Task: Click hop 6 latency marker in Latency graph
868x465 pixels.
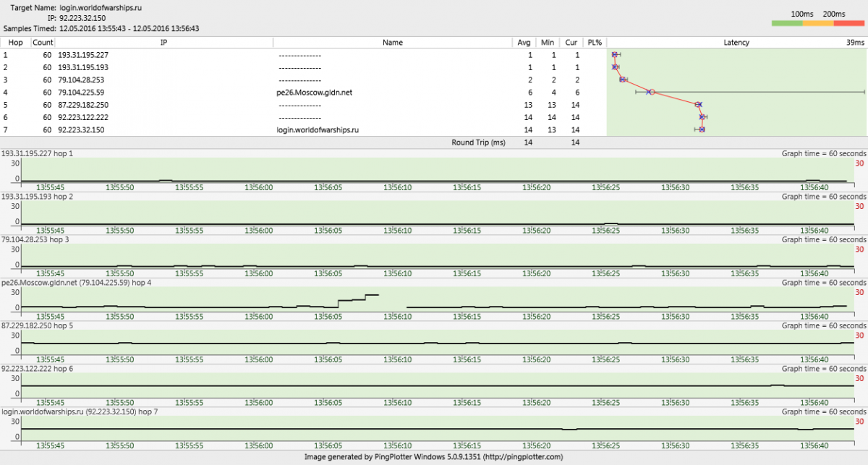Action: [x=702, y=117]
